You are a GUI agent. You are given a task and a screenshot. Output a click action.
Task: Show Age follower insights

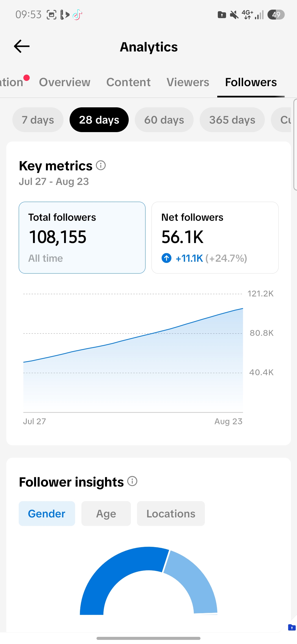(106, 514)
